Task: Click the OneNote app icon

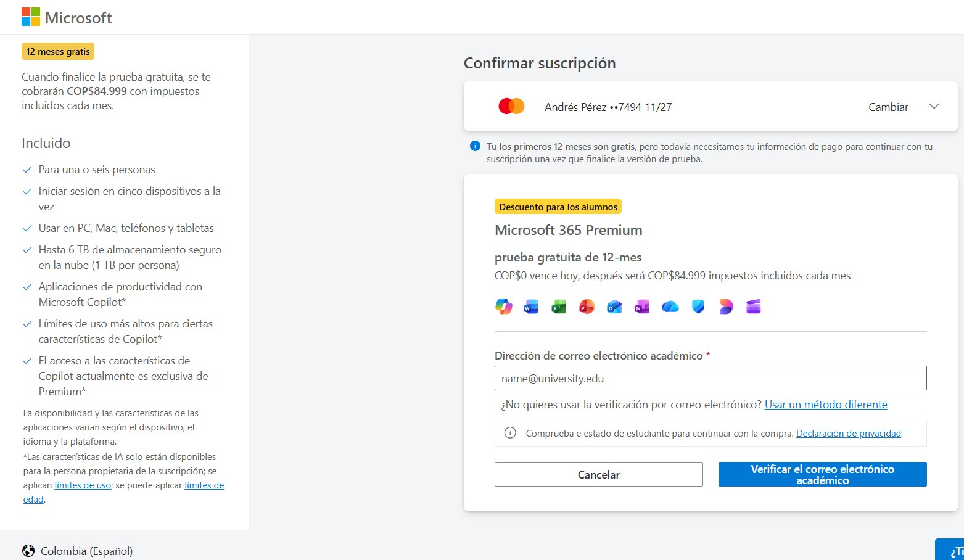Action: coord(642,307)
